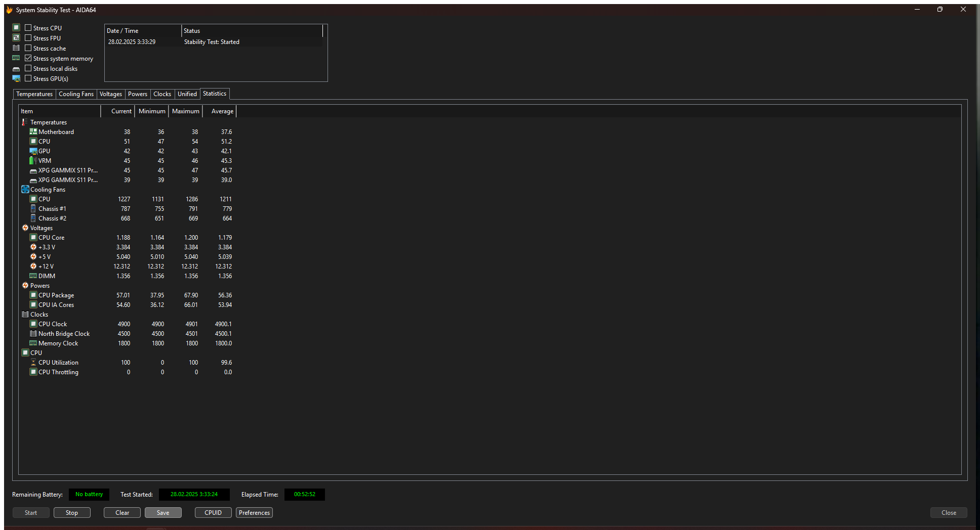Image resolution: width=980 pixels, height=530 pixels.
Task: Click the DIMM memory voltage icon
Action: click(x=33, y=276)
